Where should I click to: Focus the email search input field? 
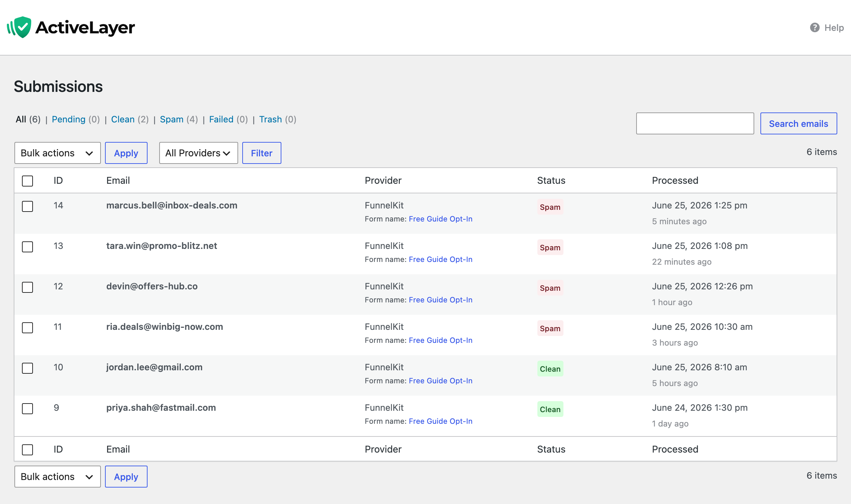coord(695,123)
